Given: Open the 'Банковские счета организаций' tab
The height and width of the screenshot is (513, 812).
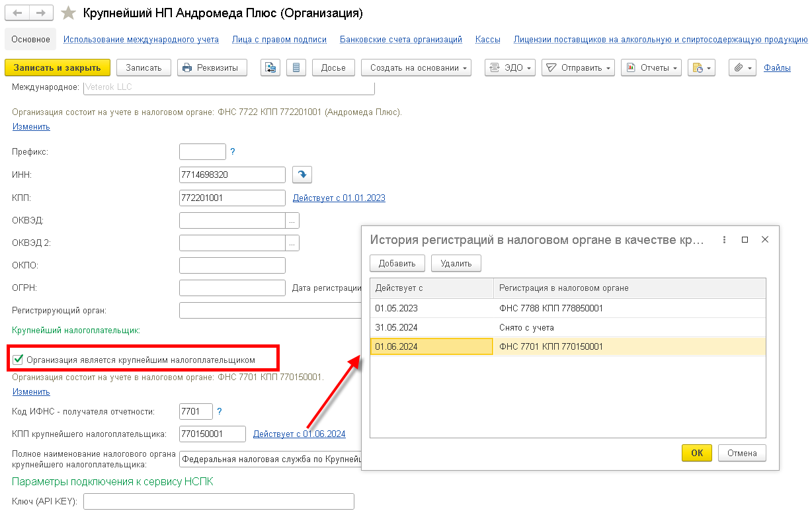Looking at the screenshot, I should click(x=401, y=40).
